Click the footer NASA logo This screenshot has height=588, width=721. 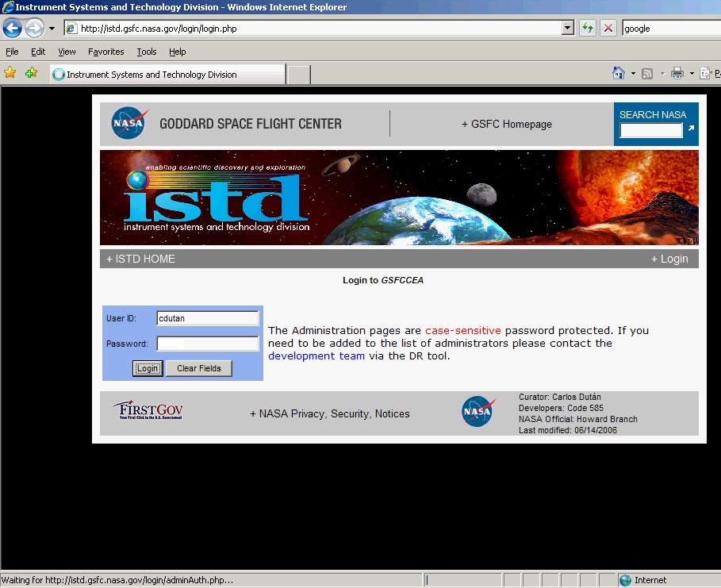[478, 411]
